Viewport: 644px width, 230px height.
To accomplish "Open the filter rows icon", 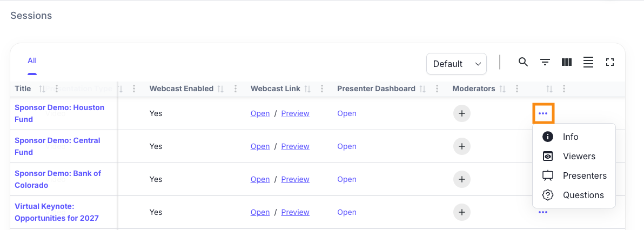I will point(545,63).
